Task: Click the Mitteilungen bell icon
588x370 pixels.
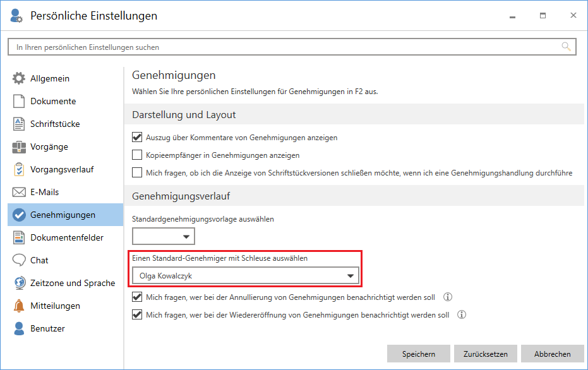Action: (x=19, y=306)
